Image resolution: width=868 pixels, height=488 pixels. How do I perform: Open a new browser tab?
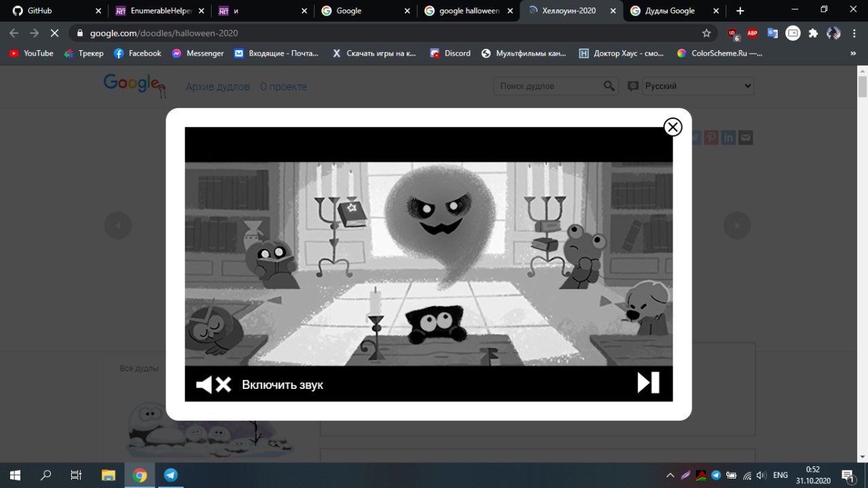pyautogui.click(x=740, y=11)
